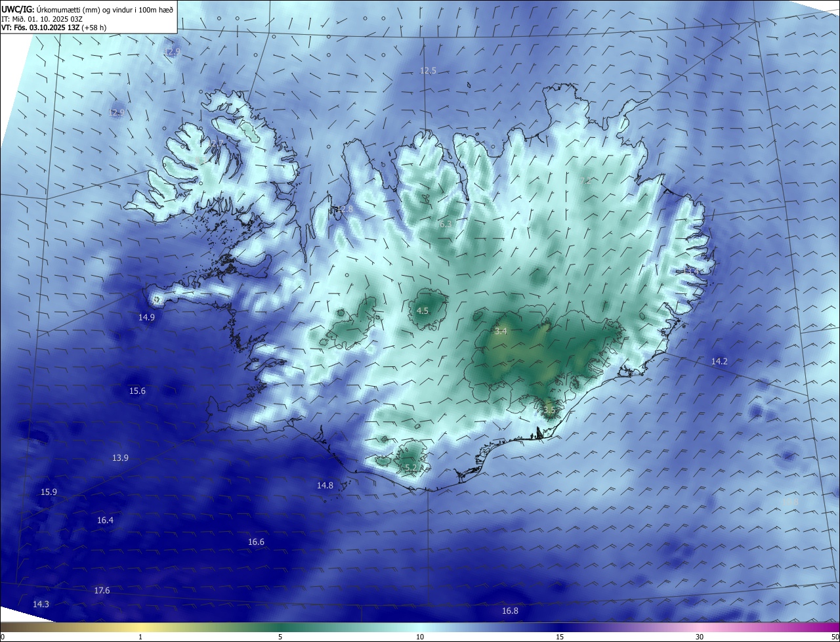
Task: Click the 16.6 value label
Action: (x=256, y=542)
